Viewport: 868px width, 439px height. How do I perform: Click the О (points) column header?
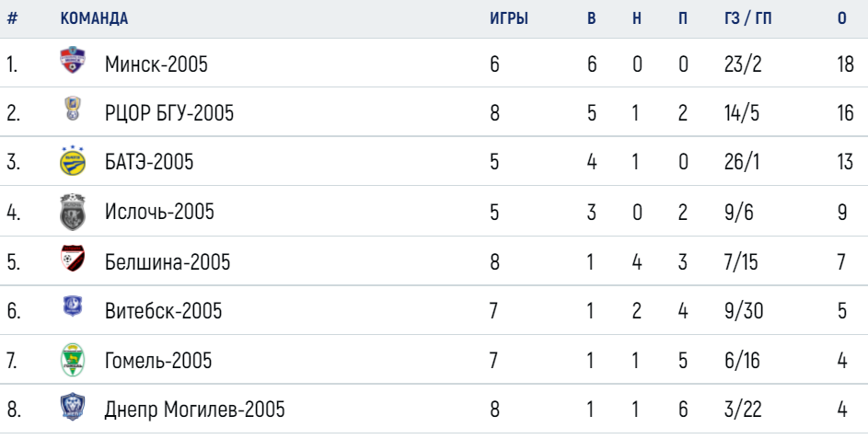(x=842, y=18)
